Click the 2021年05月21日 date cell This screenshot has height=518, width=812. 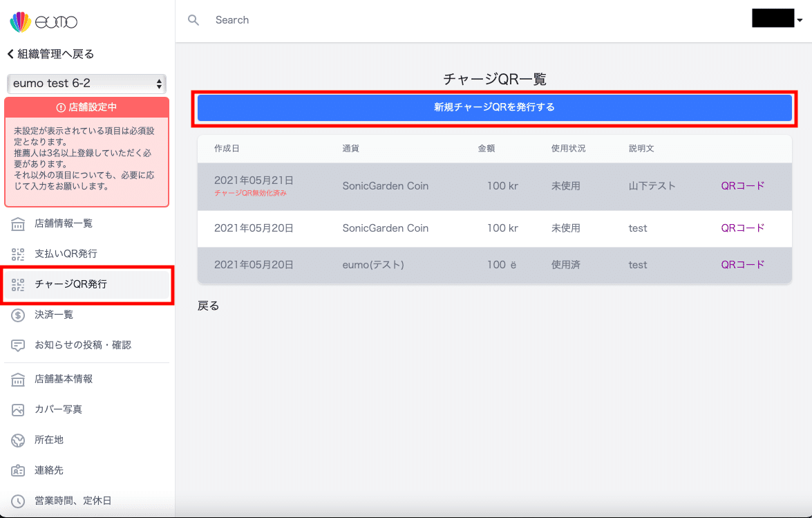click(x=254, y=181)
